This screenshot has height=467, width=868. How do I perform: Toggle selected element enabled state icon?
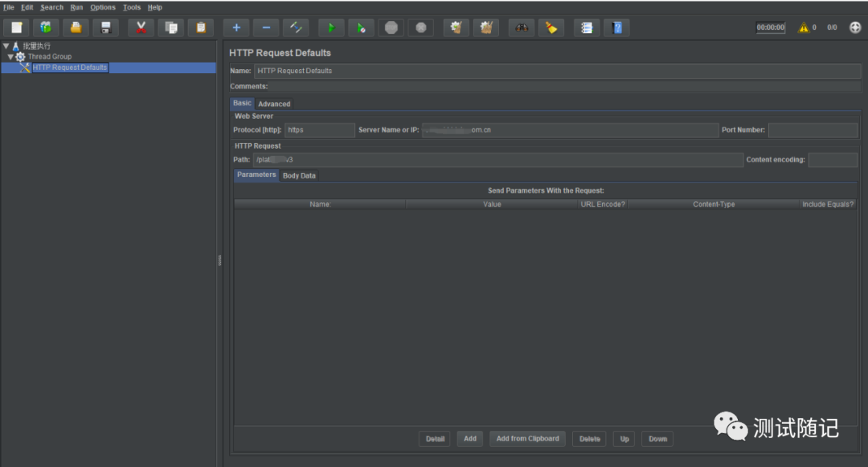[296, 27]
